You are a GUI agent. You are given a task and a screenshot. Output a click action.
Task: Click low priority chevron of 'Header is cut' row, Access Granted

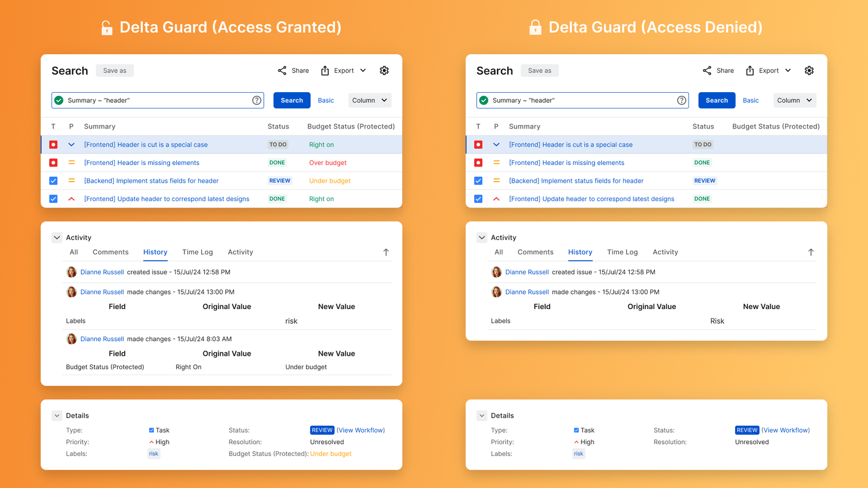[x=71, y=145]
